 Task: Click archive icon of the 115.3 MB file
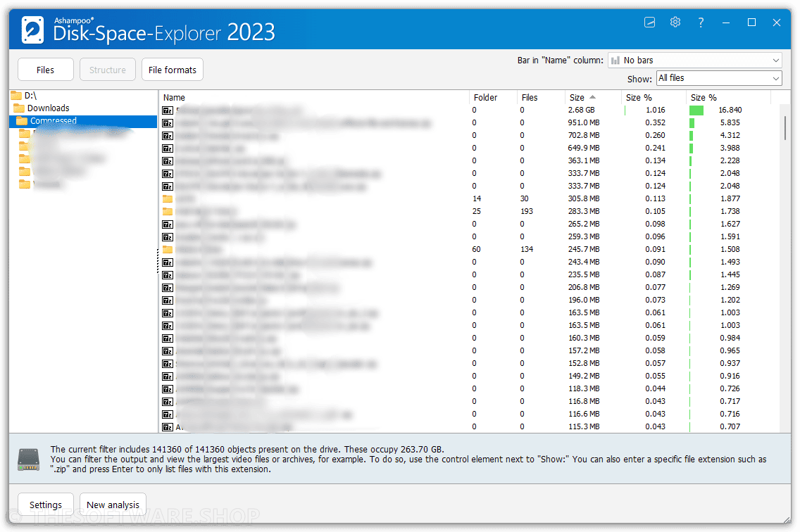tap(168, 427)
